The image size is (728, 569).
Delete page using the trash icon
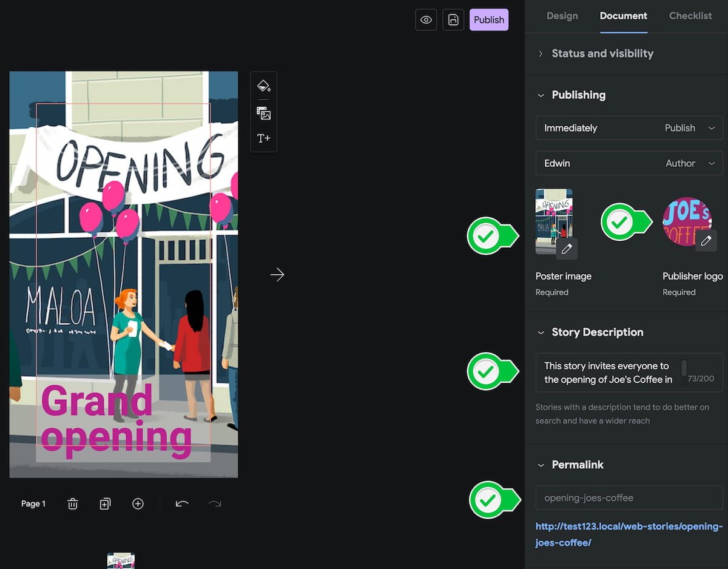point(73,503)
